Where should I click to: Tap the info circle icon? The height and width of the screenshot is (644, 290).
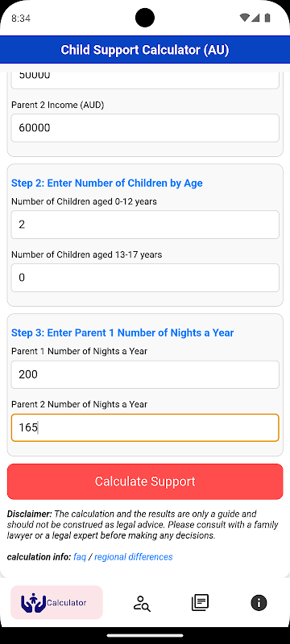259,602
